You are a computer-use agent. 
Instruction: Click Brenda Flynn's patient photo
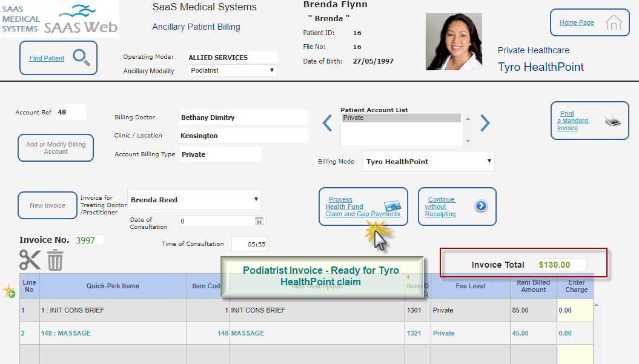tap(454, 42)
